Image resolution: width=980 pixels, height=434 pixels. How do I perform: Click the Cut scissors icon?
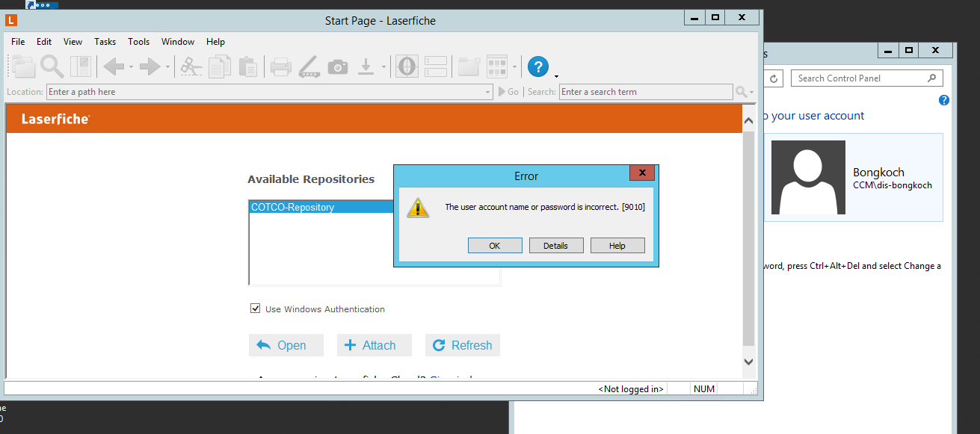[x=191, y=66]
